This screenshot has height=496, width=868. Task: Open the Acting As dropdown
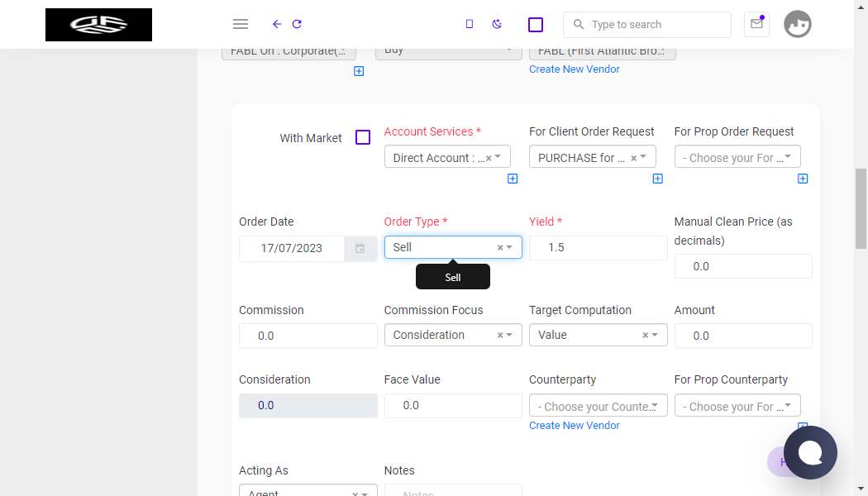pyautogui.click(x=308, y=490)
